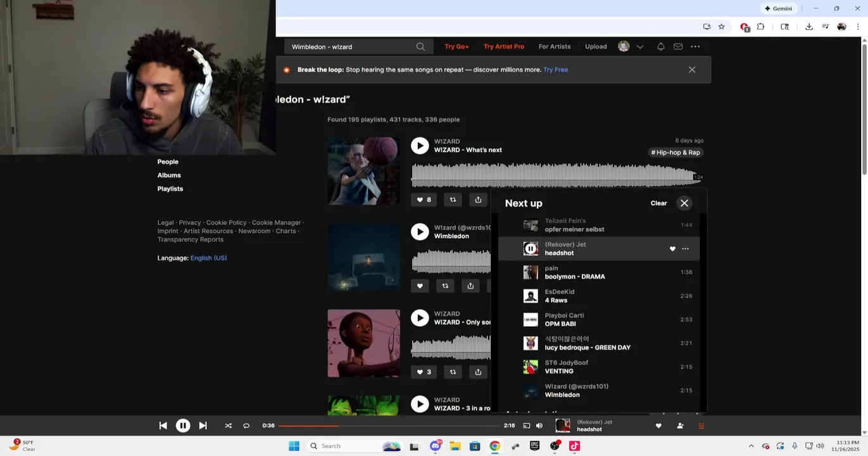This screenshot has height=456, width=868.
Task: Share the What's next track
Action: click(x=478, y=199)
